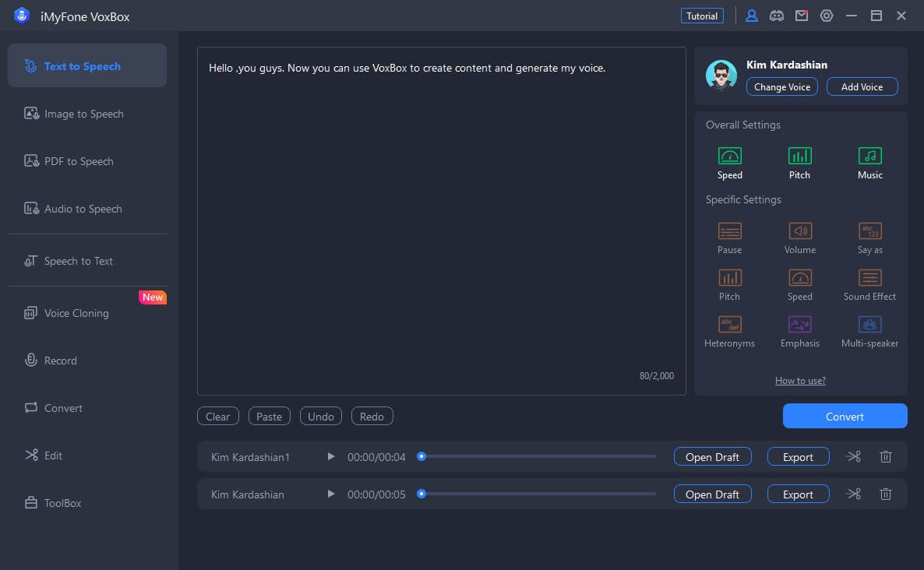Viewport: 924px width, 570px height.
Task: Open the settings gear icon in title bar
Action: pos(826,16)
